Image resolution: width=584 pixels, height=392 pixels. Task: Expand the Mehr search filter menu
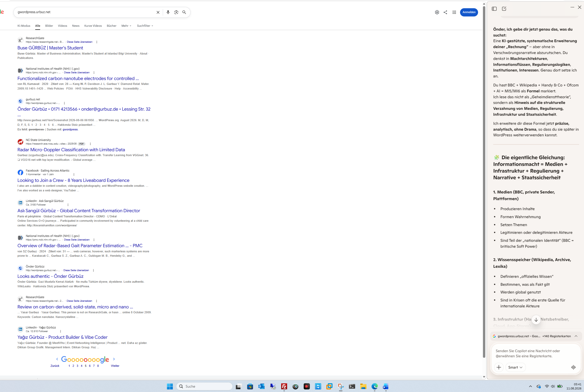pyautogui.click(x=126, y=26)
